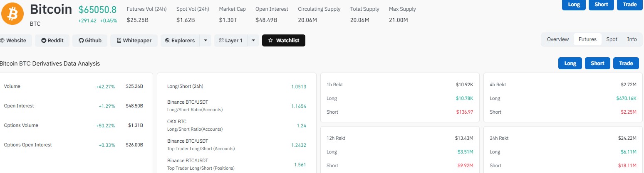Click the 4h Rekt Long value $470.16K
644x173 pixels.
click(627, 98)
